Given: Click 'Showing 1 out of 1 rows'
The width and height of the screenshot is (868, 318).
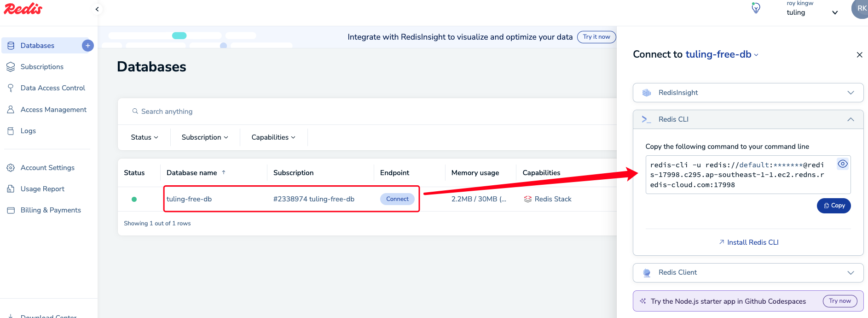Looking at the screenshot, I should point(157,224).
